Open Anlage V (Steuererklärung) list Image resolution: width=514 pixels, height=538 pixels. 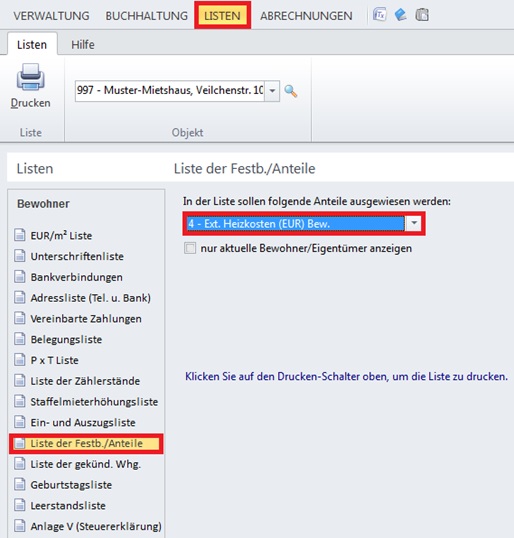click(96, 526)
